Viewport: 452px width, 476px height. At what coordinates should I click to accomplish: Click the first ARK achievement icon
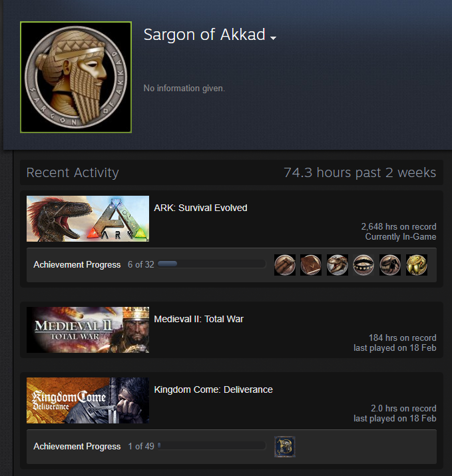(x=285, y=265)
